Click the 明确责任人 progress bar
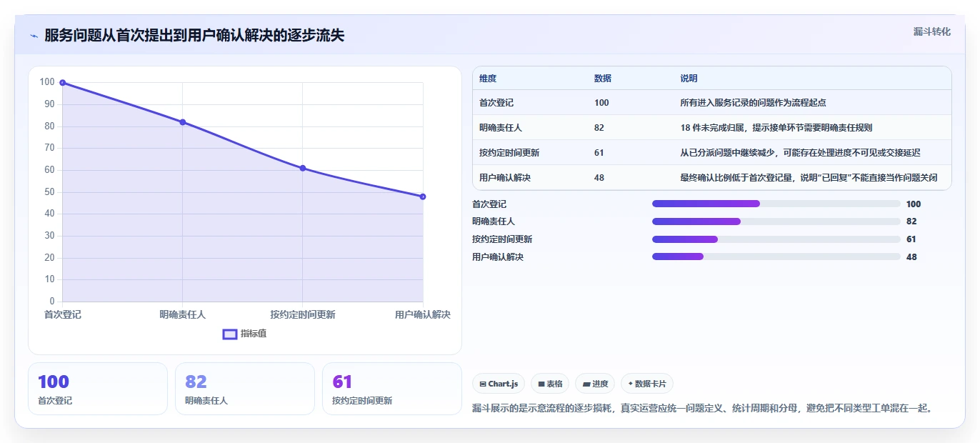 (776, 221)
